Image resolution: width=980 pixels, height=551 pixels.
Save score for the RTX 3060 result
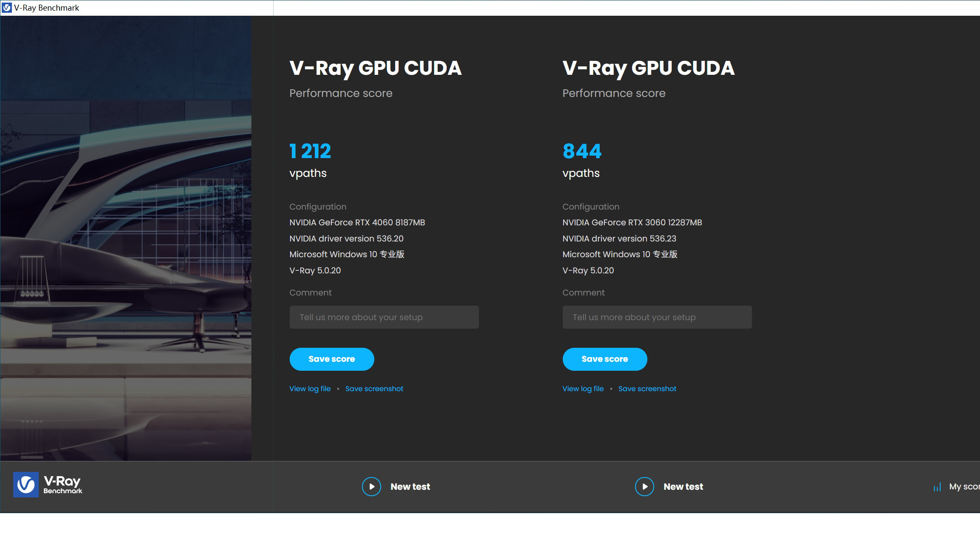(x=605, y=359)
